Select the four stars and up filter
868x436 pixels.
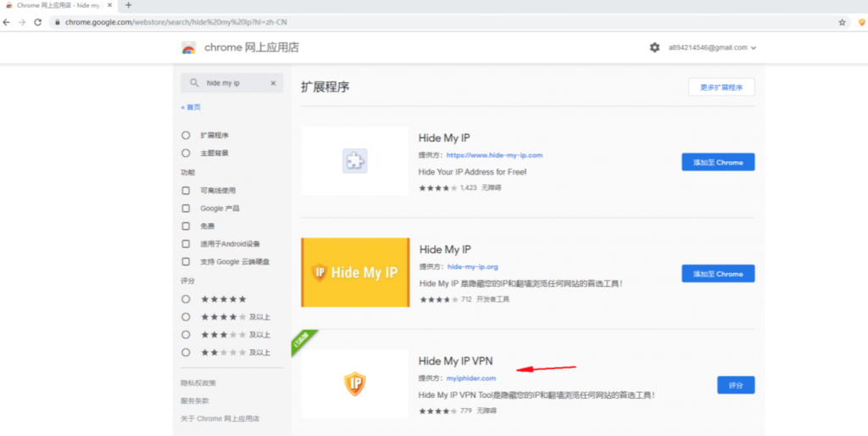point(186,317)
